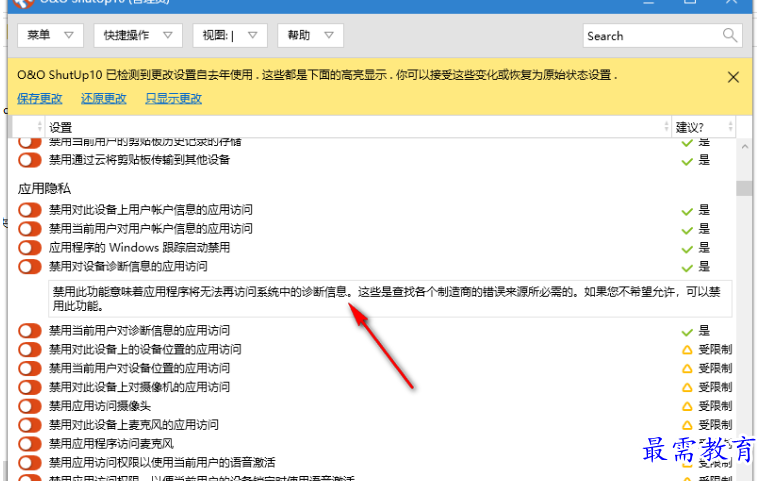This screenshot has height=481, width=764.
Task: Click the 还原更改 link
Action: pyautogui.click(x=103, y=98)
